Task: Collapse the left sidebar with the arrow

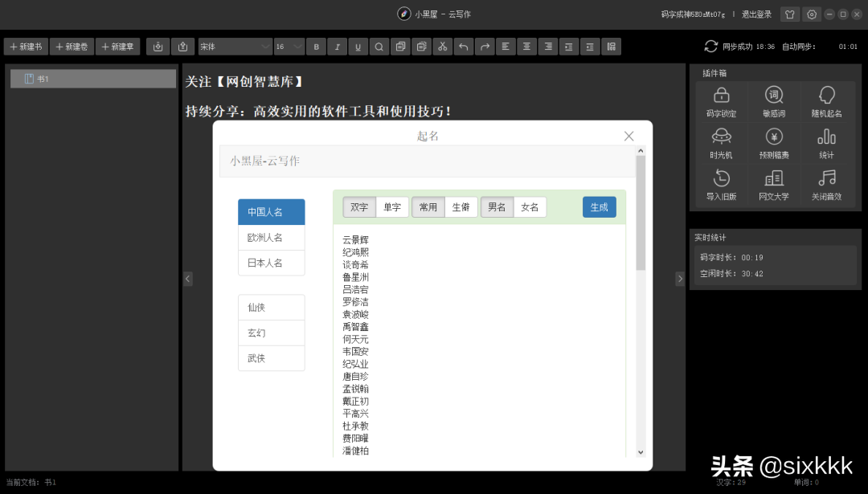Action: (187, 279)
